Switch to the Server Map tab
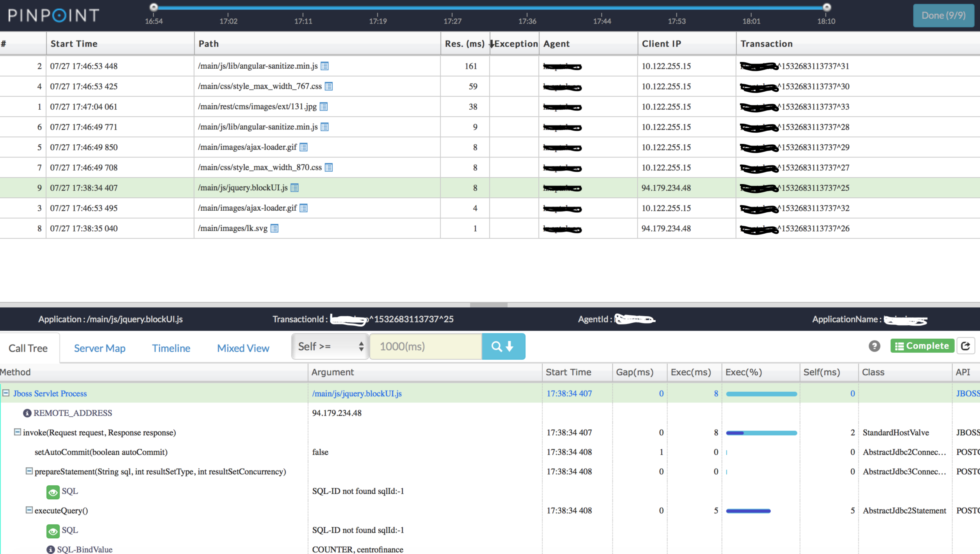The height and width of the screenshot is (554, 980). 100,348
